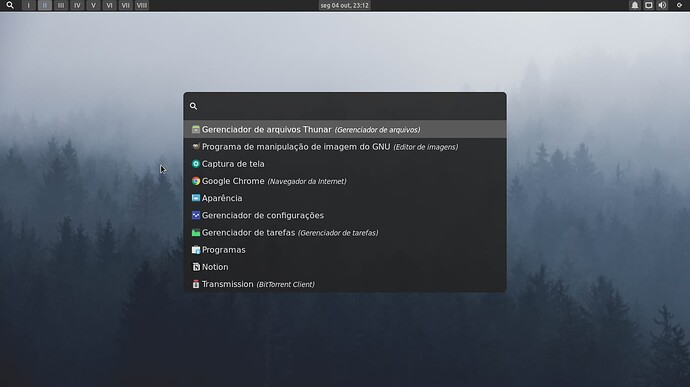Focus the launcher search input field
Image resolution: width=690 pixels, height=387 pixels.
coord(345,106)
